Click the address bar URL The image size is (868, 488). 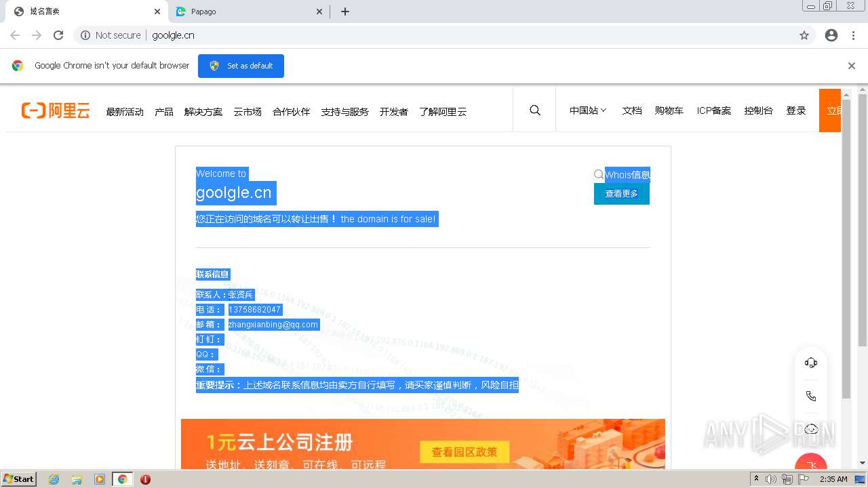pos(173,35)
